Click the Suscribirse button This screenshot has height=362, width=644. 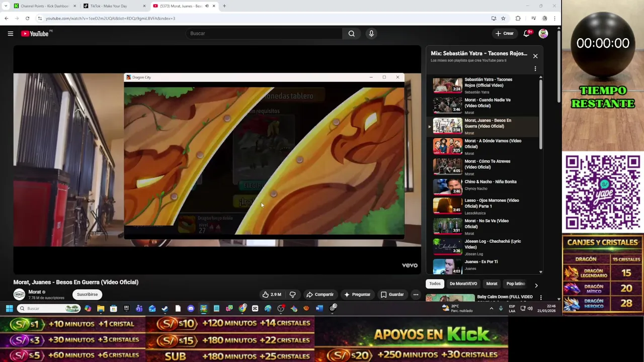click(87, 295)
